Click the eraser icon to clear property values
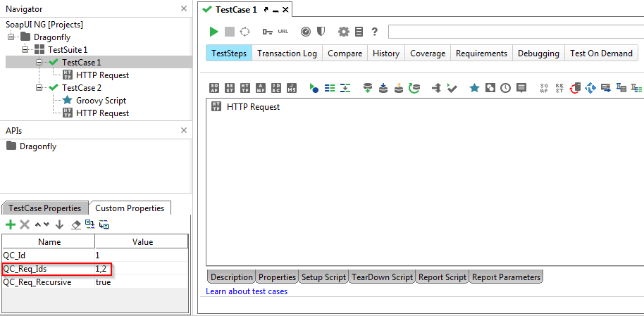This screenshot has width=644, height=316. click(75, 225)
